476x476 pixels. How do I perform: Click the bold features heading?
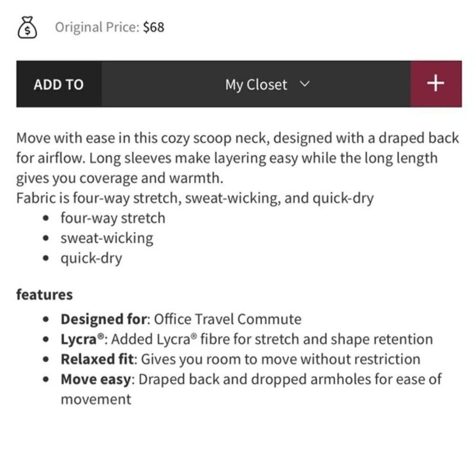tap(44, 295)
